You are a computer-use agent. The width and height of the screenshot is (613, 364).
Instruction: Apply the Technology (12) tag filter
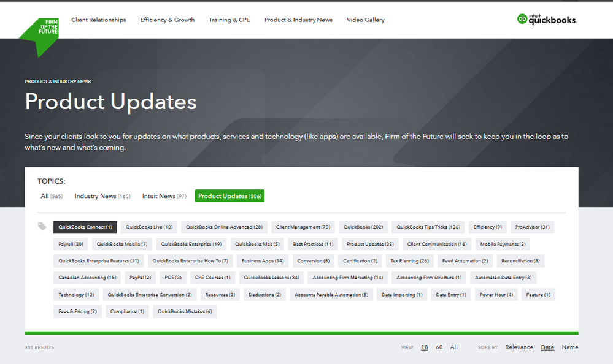click(76, 295)
